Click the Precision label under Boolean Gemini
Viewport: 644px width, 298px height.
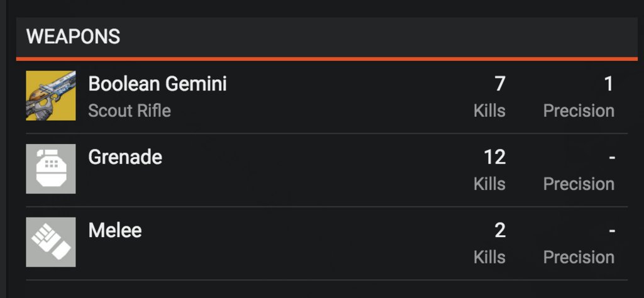(579, 111)
